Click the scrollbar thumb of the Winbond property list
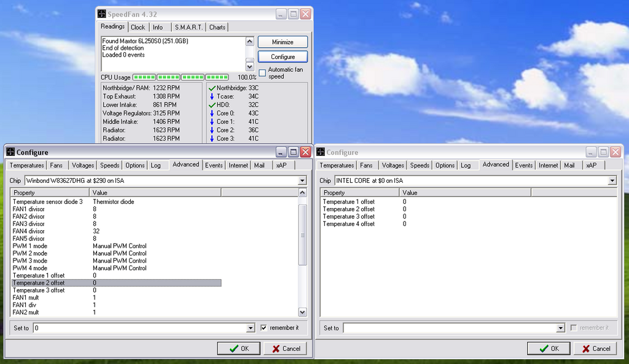 click(x=302, y=235)
